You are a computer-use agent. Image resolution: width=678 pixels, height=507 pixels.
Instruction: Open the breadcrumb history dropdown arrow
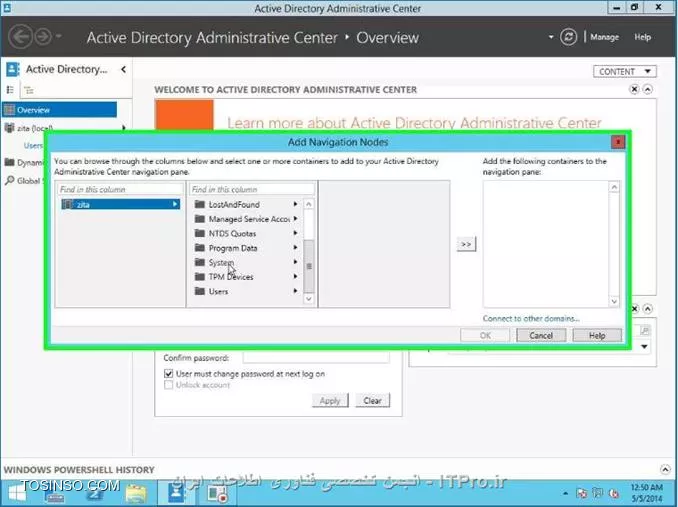pyautogui.click(x=551, y=37)
